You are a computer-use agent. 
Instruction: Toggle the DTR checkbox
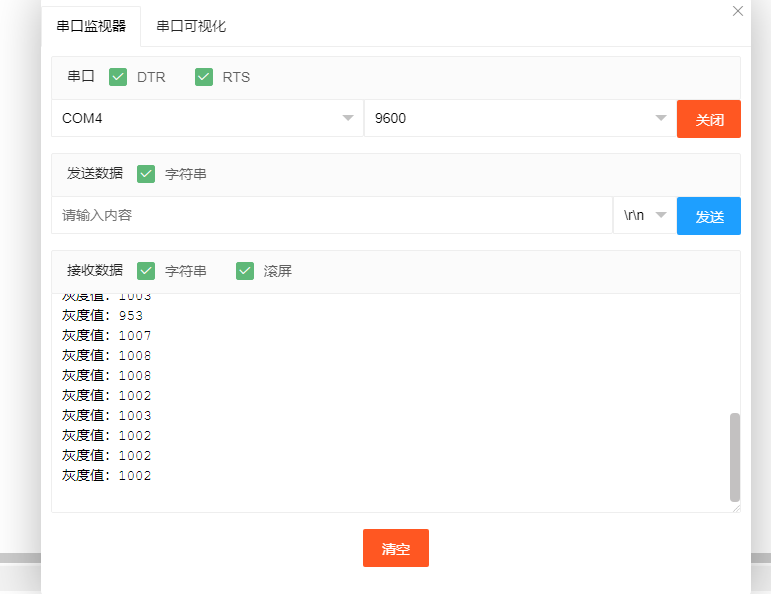point(118,77)
